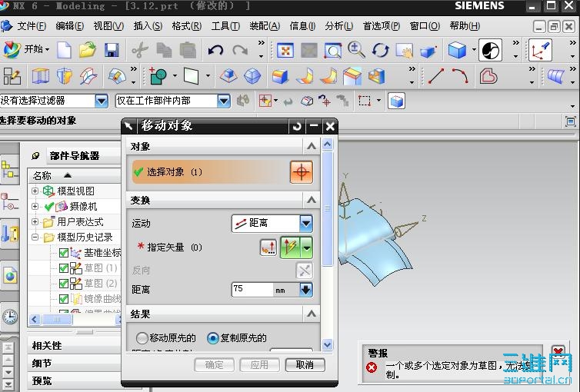Click the vector constructor icon
The height and width of the screenshot is (392, 580).
coord(268,247)
